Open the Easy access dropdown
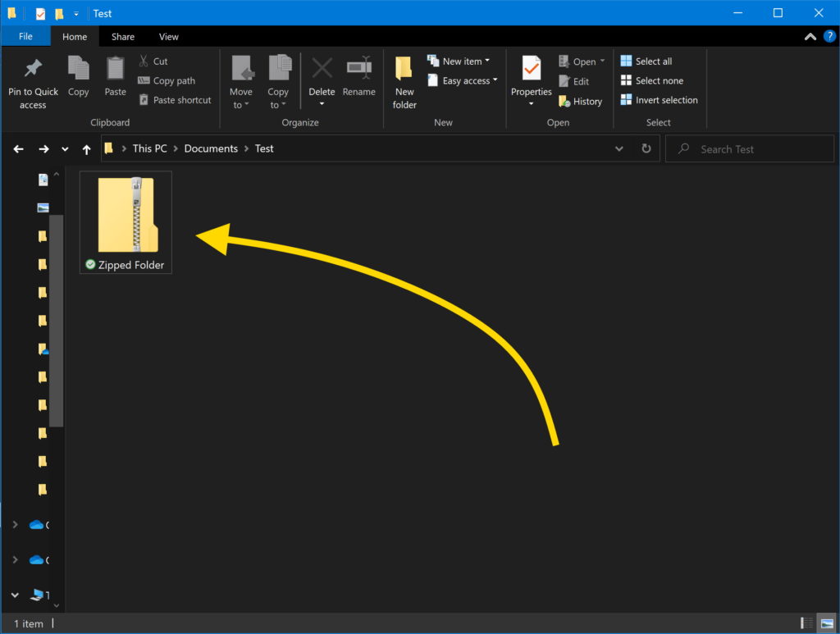Viewport: 840px width, 634px height. (463, 80)
